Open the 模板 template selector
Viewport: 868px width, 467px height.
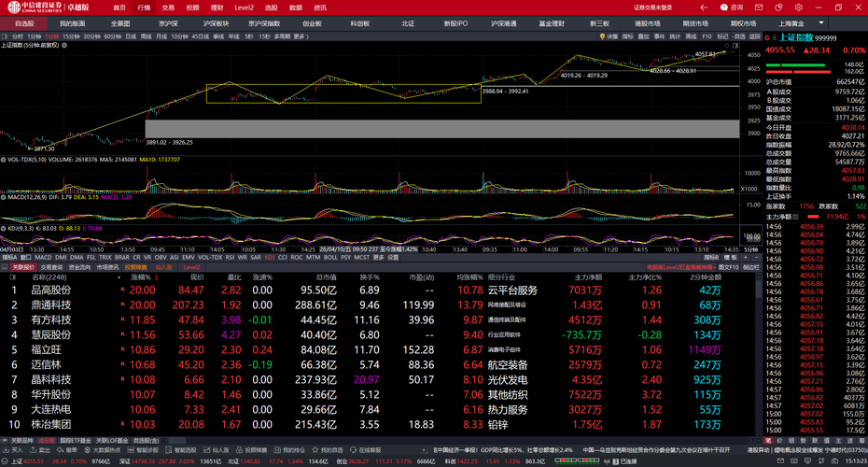point(730,258)
